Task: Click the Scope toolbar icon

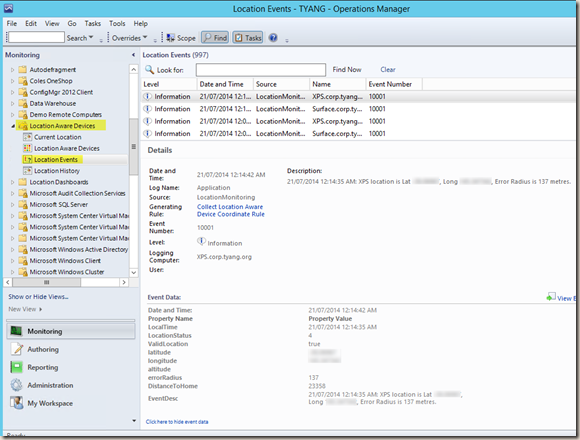Action: point(171,38)
